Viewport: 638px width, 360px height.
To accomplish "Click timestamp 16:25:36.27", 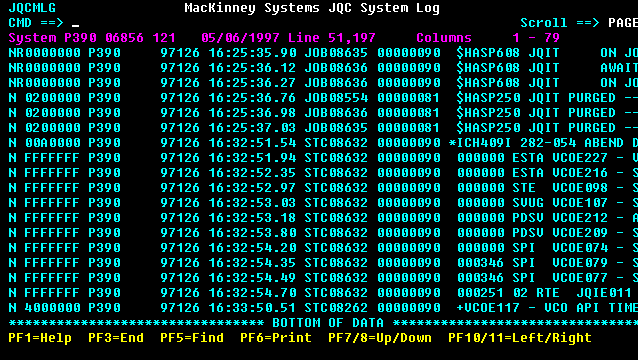I will click(252, 83).
